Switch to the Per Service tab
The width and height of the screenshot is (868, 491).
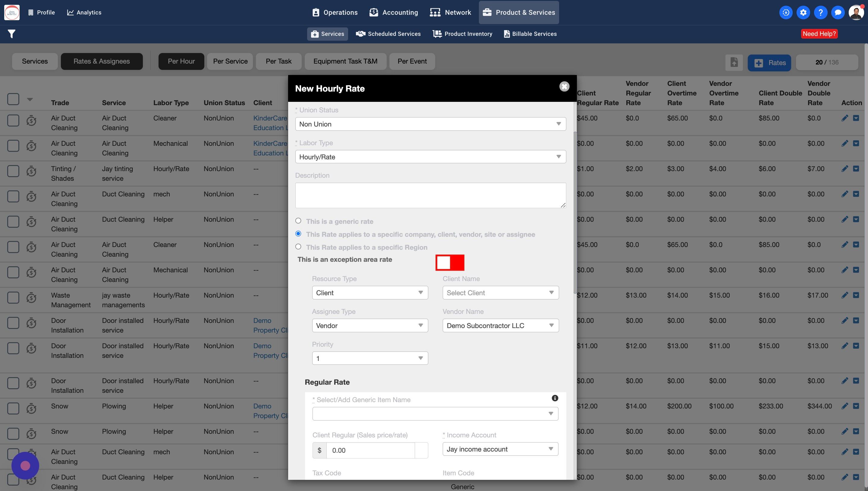230,61
